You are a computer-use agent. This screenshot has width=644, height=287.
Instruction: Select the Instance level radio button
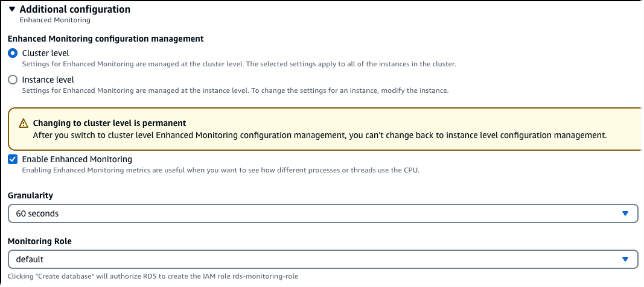(x=13, y=80)
